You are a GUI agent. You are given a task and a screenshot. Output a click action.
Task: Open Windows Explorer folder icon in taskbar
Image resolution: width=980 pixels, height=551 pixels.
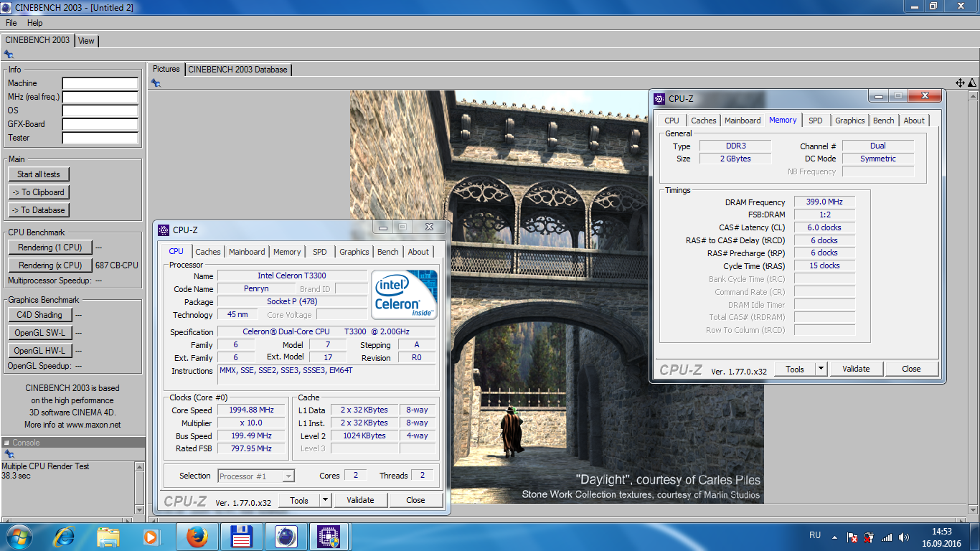108,537
